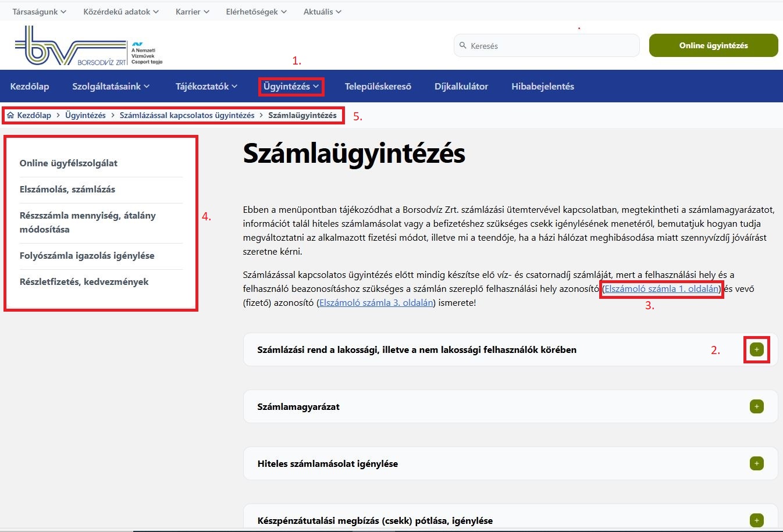
Task: Open the Szolgáltatásaink dropdown
Action: (111, 86)
